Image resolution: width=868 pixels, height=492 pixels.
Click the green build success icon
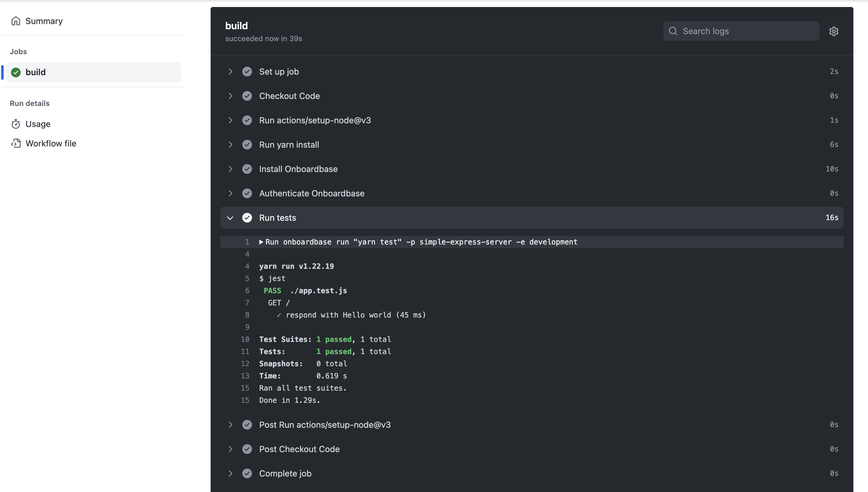[16, 72]
